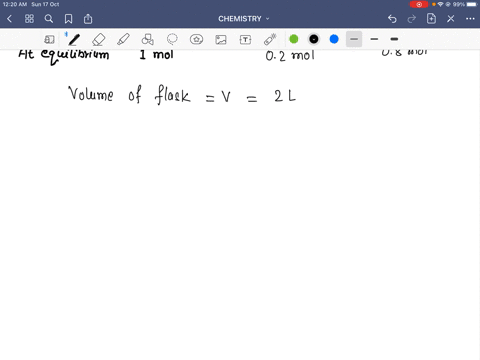Select the Highlighter tool
Image resolution: width=480 pixels, height=360 pixels.
click(x=123, y=39)
